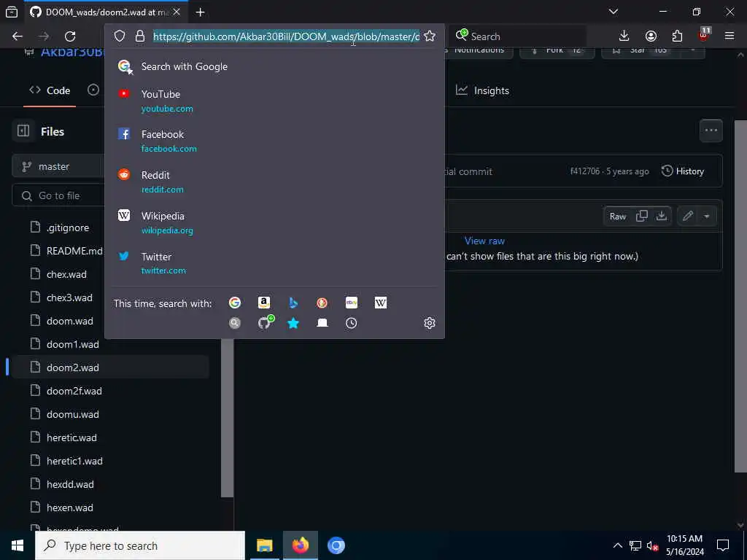View site security padlock info
The width and height of the screenshot is (747, 560).
[139, 36]
